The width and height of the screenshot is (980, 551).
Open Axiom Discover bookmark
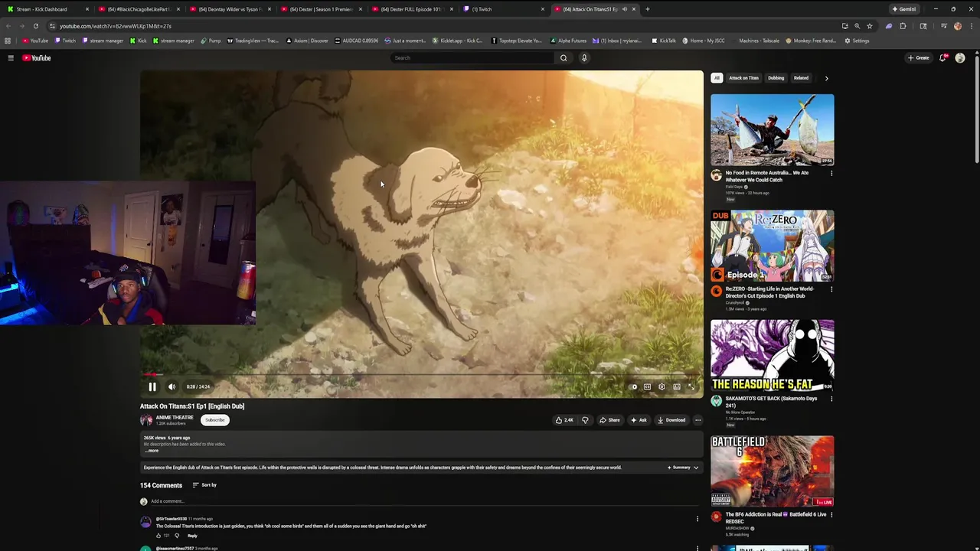[x=306, y=41]
